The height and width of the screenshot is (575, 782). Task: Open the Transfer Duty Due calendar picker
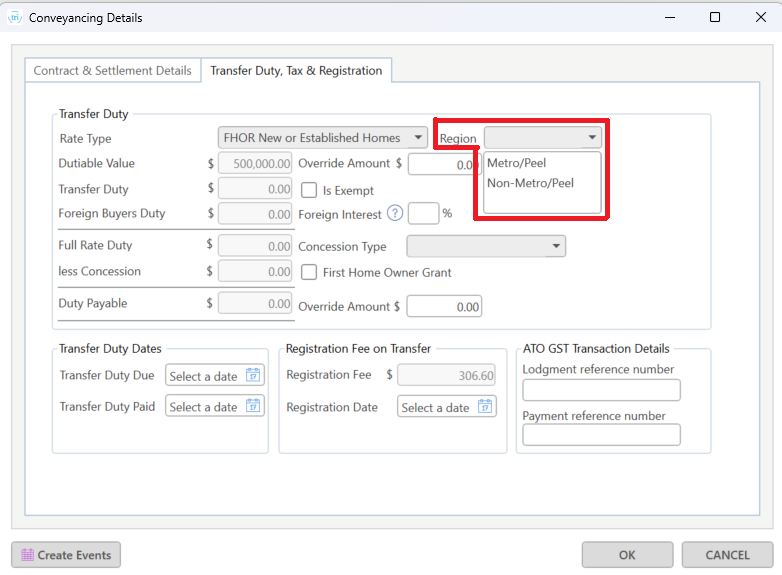point(253,375)
